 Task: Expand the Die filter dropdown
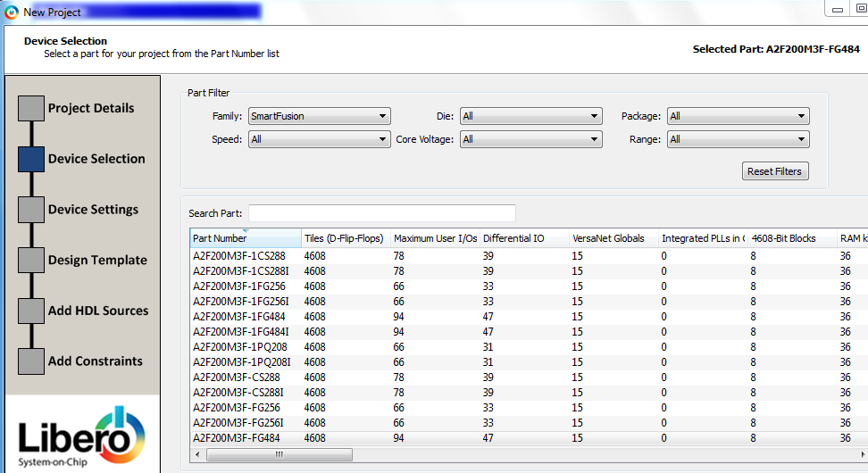[x=530, y=116]
